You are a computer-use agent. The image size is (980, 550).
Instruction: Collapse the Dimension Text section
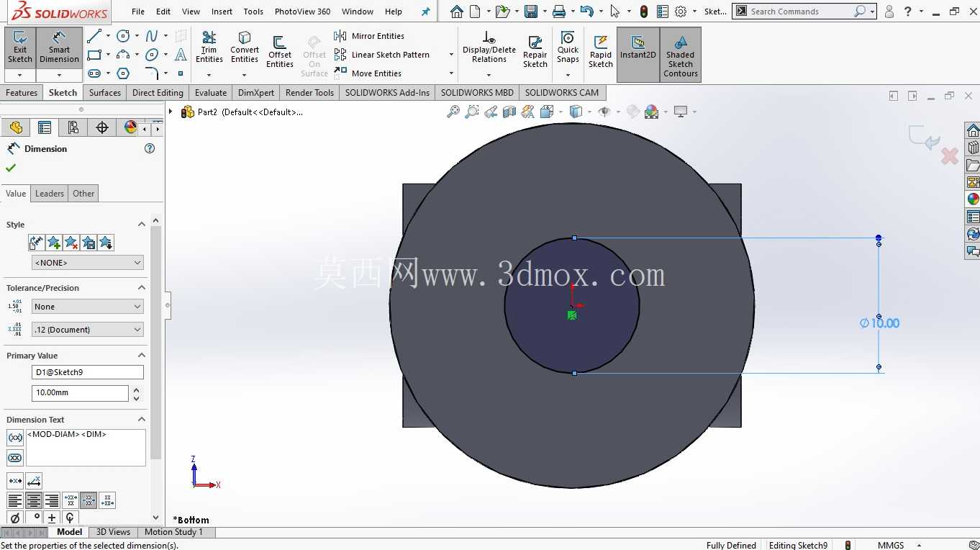142,420
